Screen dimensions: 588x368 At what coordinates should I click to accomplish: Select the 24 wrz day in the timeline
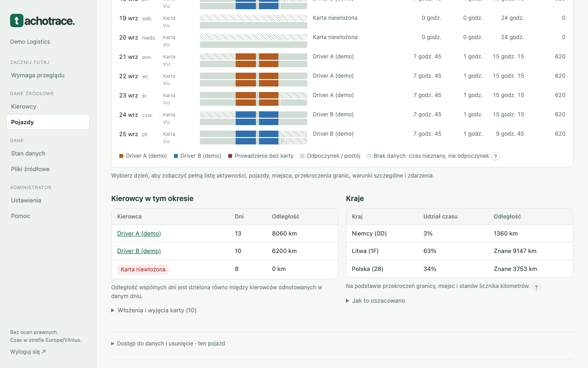pyautogui.click(x=342, y=118)
